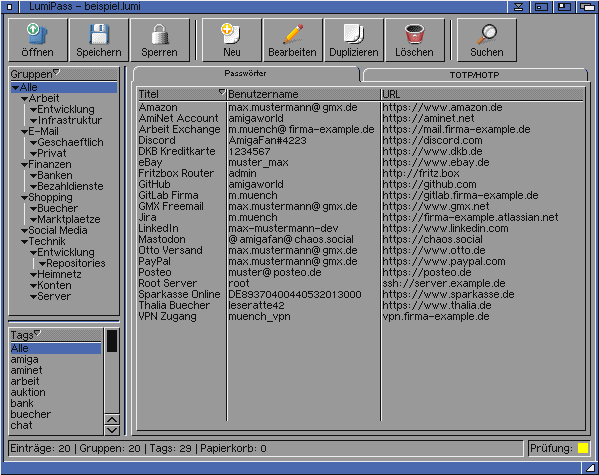Toggle the Gruppen column sort arrow
Image resolution: width=599 pixels, height=475 pixels.
pyautogui.click(x=57, y=71)
